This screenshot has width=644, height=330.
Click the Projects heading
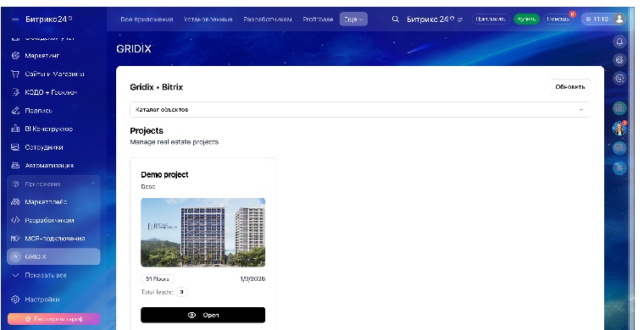[147, 131]
